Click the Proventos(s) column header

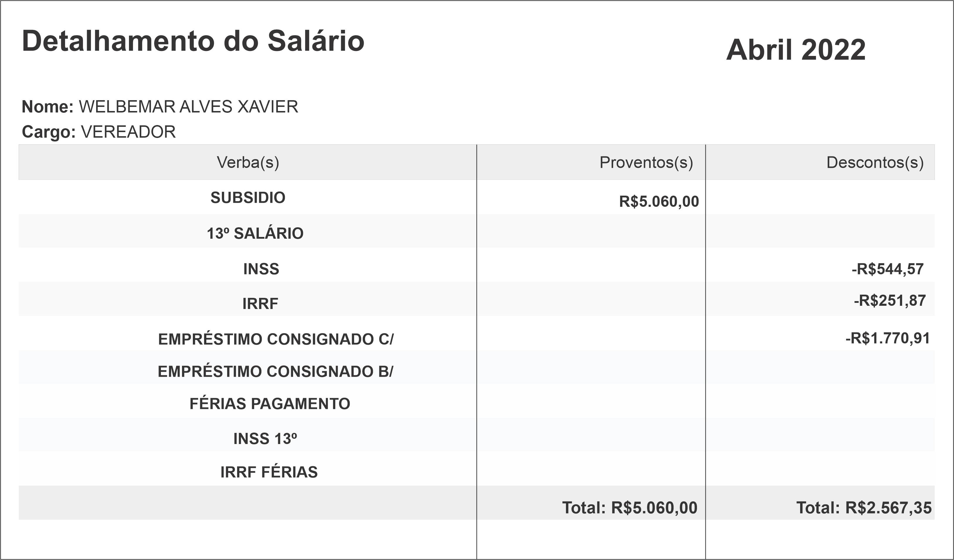click(x=646, y=162)
